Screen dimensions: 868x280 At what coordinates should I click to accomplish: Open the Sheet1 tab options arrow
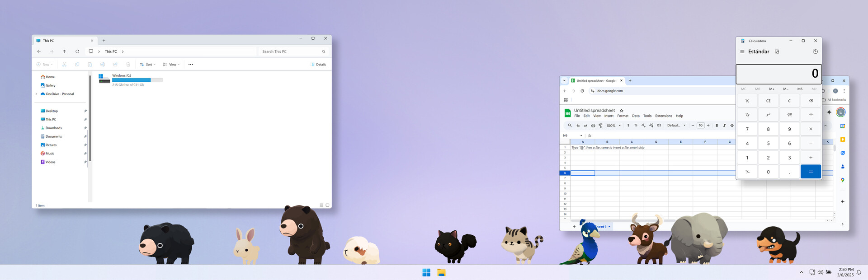[609, 227]
